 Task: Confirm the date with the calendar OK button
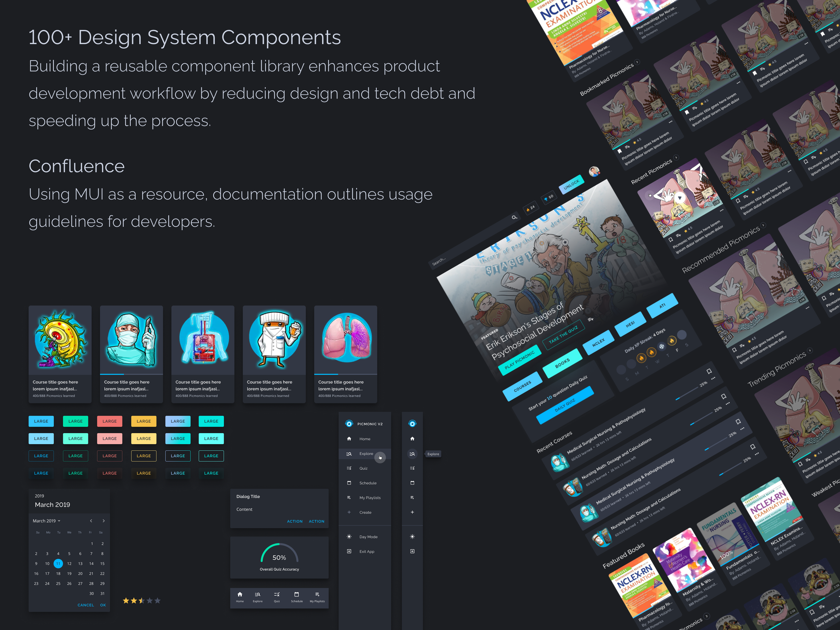pyautogui.click(x=103, y=605)
